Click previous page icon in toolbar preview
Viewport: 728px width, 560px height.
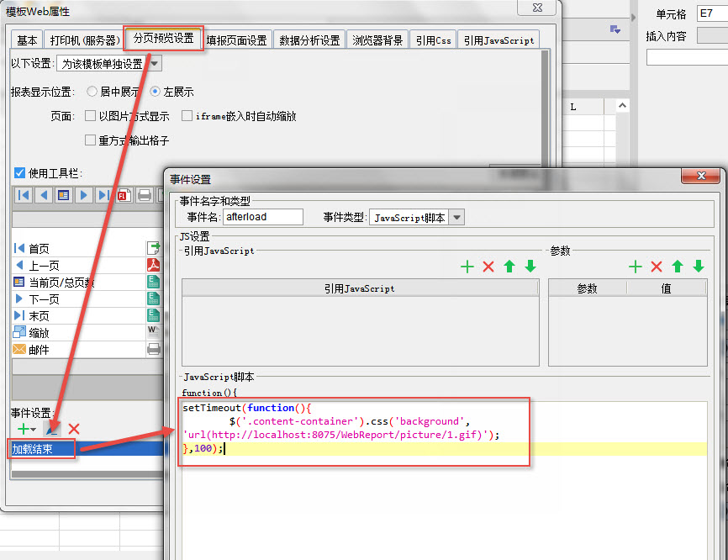pos(44,195)
